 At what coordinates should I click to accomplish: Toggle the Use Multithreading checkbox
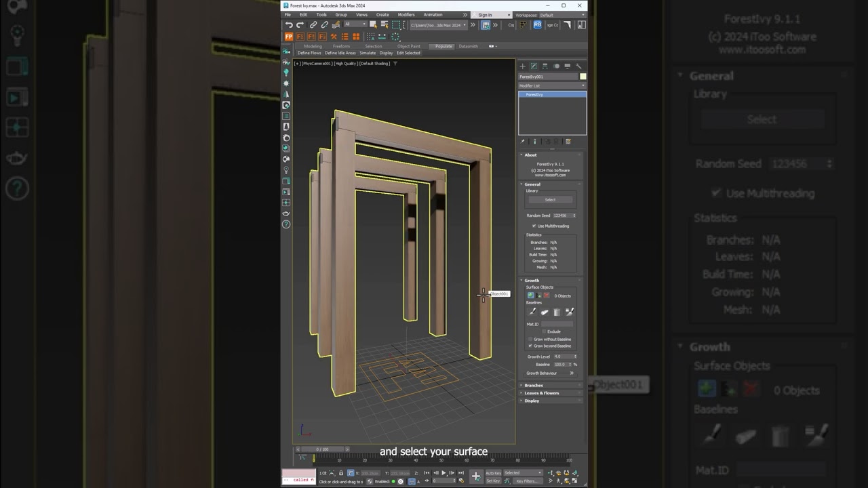(x=534, y=226)
